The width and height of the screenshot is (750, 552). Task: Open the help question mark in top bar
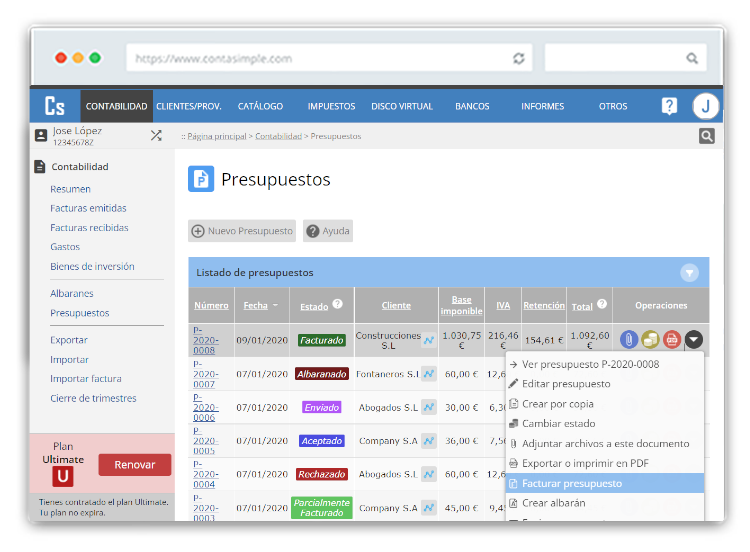[669, 106]
